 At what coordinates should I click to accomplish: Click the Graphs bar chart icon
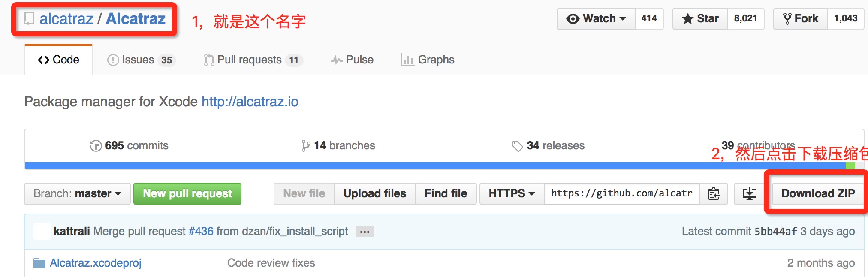click(407, 60)
